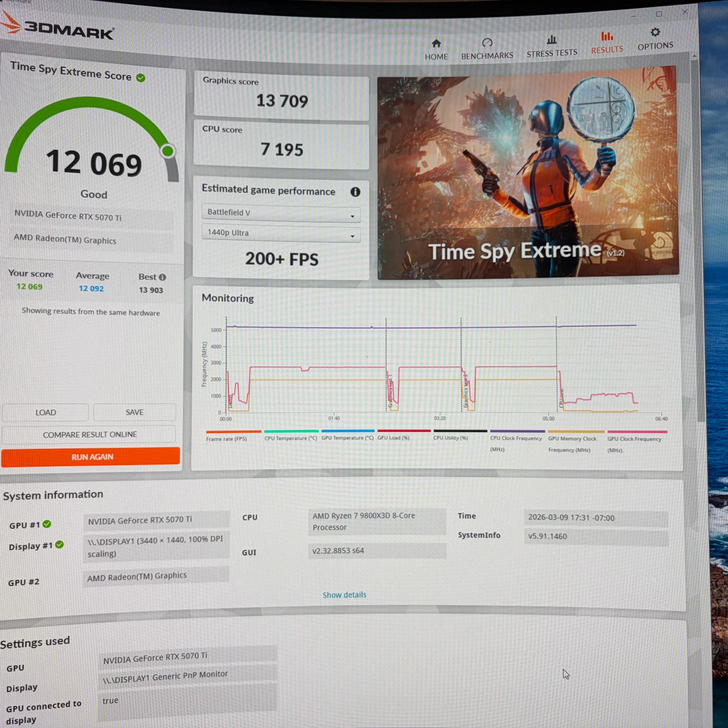Click the GPU #1 value in System information

tap(156, 520)
